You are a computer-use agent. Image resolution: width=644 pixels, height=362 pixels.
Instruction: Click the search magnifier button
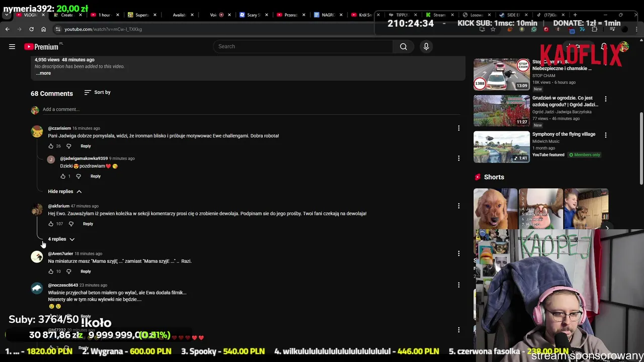pyautogui.click(x=403, y=47)
